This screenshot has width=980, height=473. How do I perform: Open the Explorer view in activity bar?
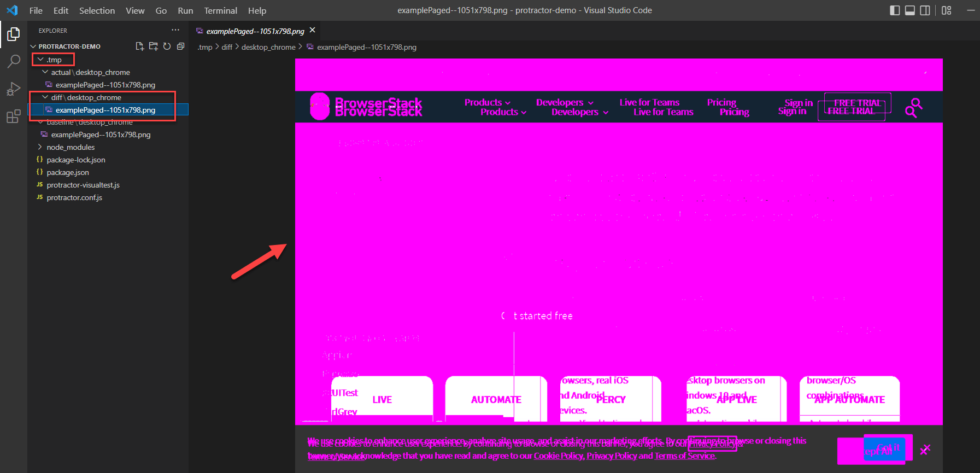[13, 34]
